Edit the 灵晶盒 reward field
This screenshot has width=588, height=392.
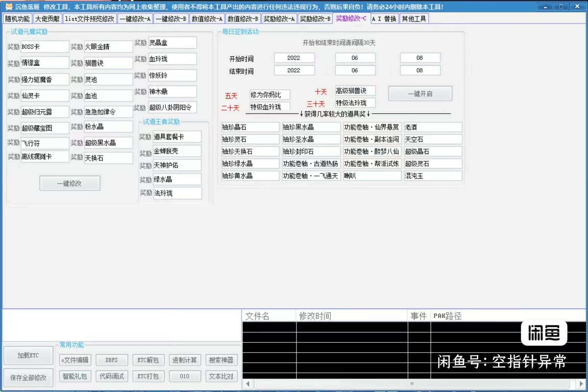(172, 43)
